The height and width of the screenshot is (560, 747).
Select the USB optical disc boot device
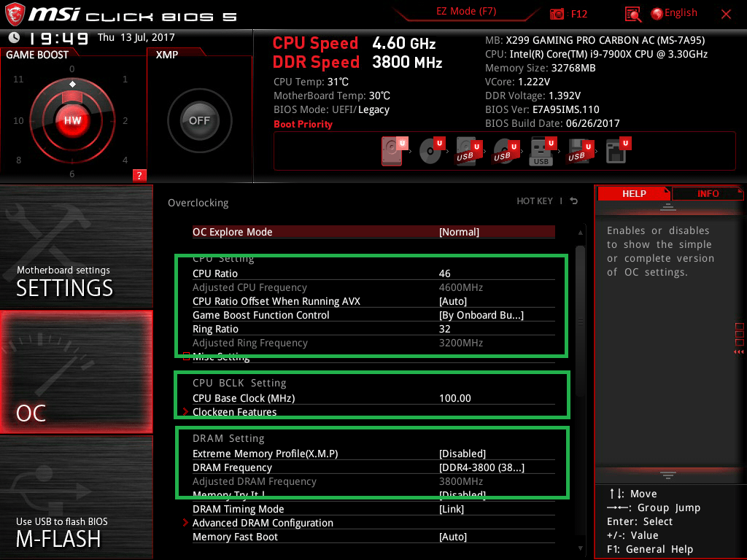[x=506, y=150]
